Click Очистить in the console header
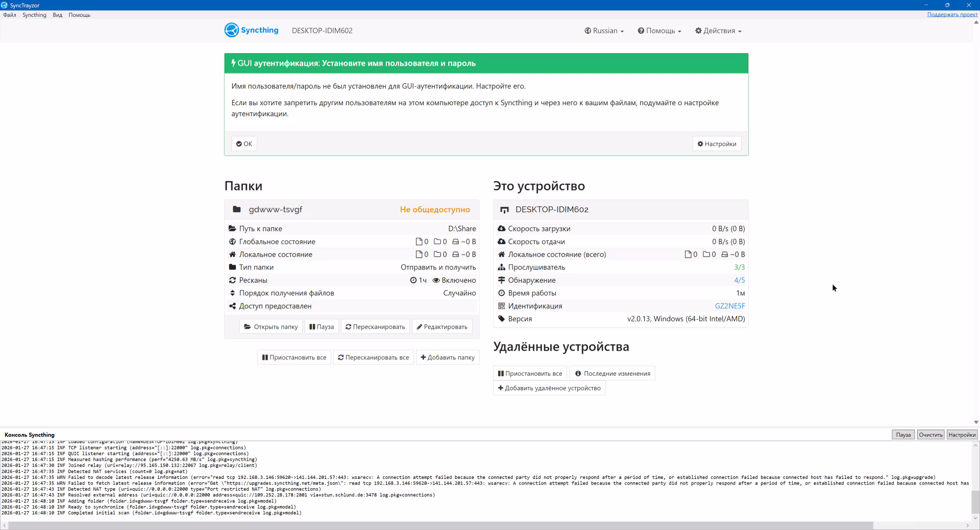The height and width of the screenshot is (530, 980). pyautogui.click(x=930, y=435)
